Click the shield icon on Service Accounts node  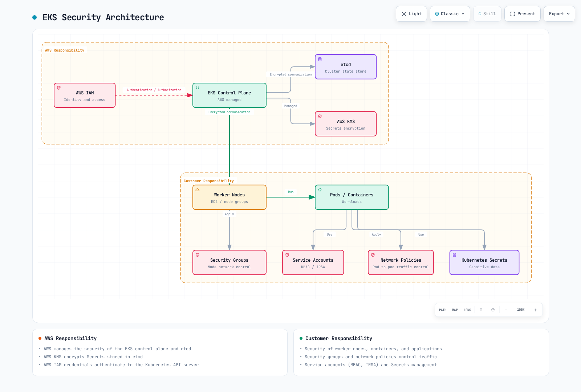coord(287,255)
